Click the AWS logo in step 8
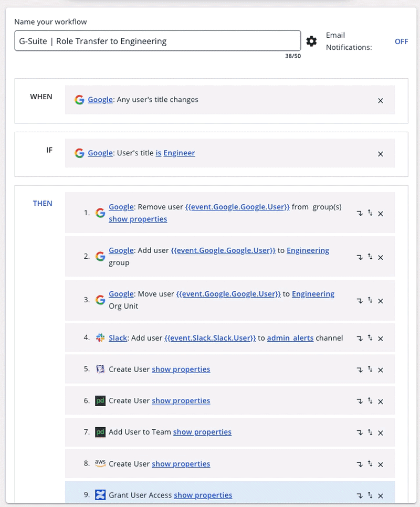The width and height of the screenshot is (420, 507). click(x=100, y=463)
